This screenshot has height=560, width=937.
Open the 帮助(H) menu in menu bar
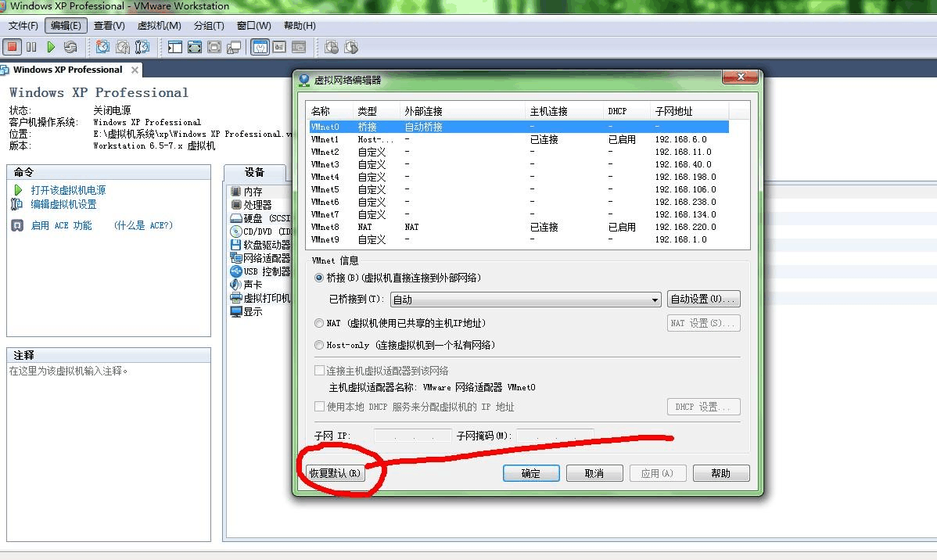pos(300,26)
